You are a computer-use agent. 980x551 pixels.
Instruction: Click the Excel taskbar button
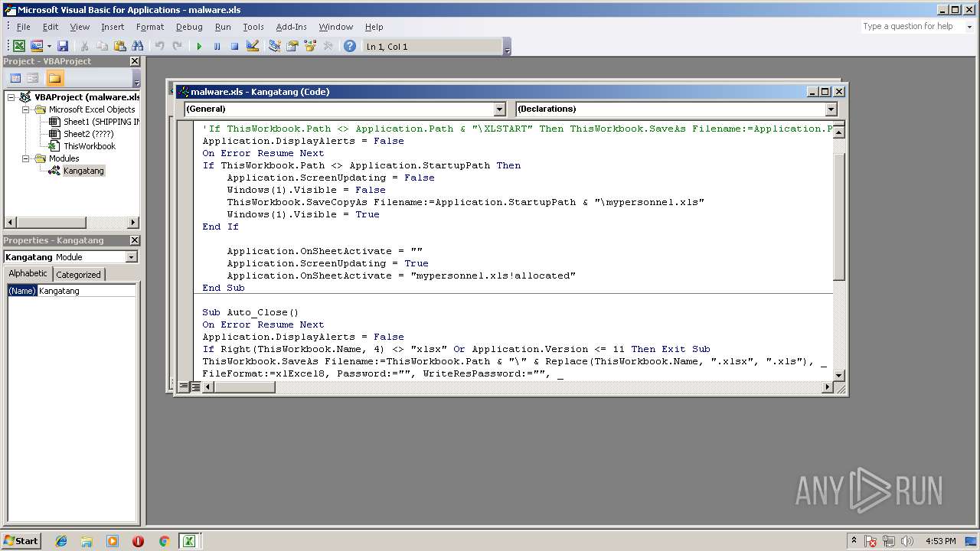tap(188, 541)
